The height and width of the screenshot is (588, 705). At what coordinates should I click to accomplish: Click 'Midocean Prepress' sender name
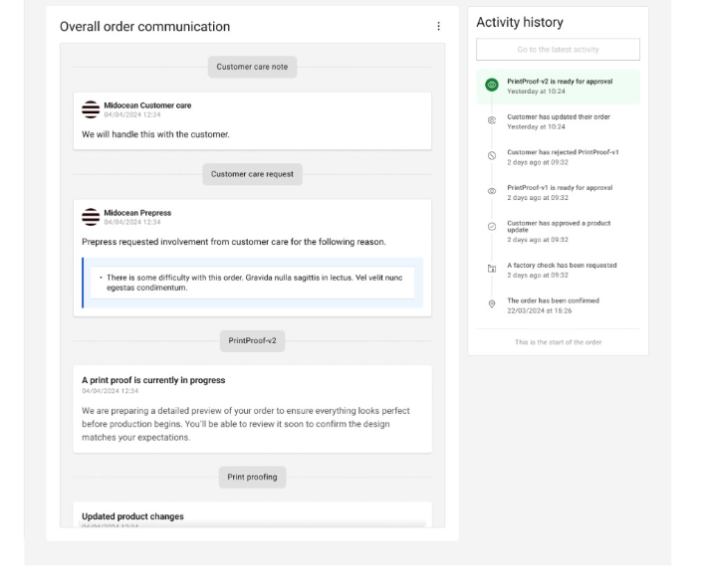point(137,213)
